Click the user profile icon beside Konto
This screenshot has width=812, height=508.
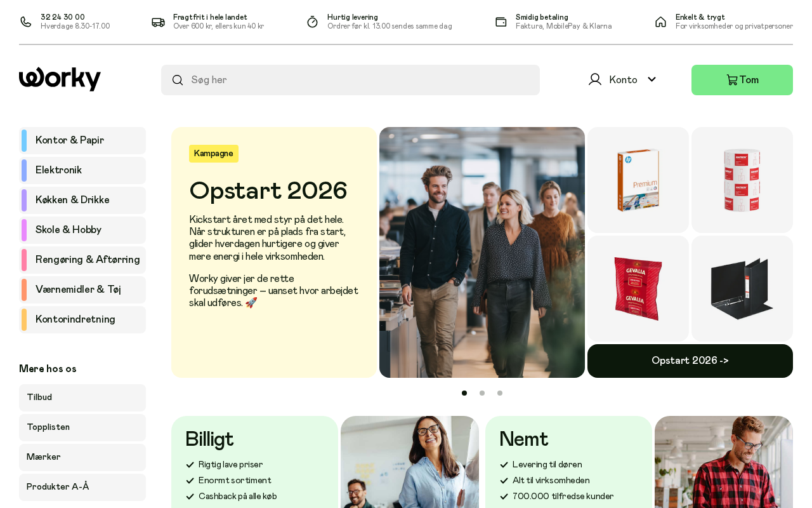point(594,79)
